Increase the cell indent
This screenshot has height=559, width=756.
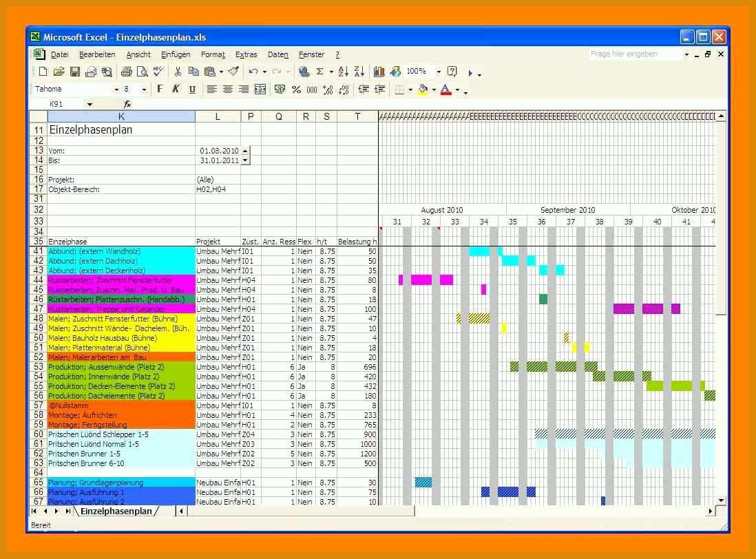pyautogui.click(x=380, y=89)
